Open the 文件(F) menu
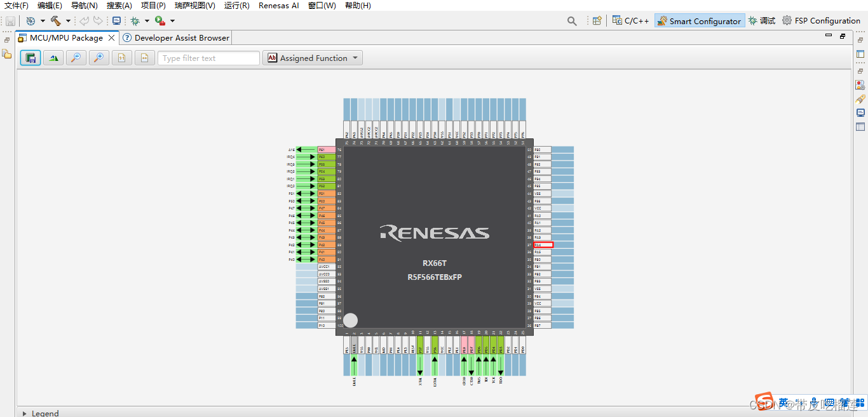Image resolution: width=868 pixels, height=417 pixels. [x=17, y=5]
